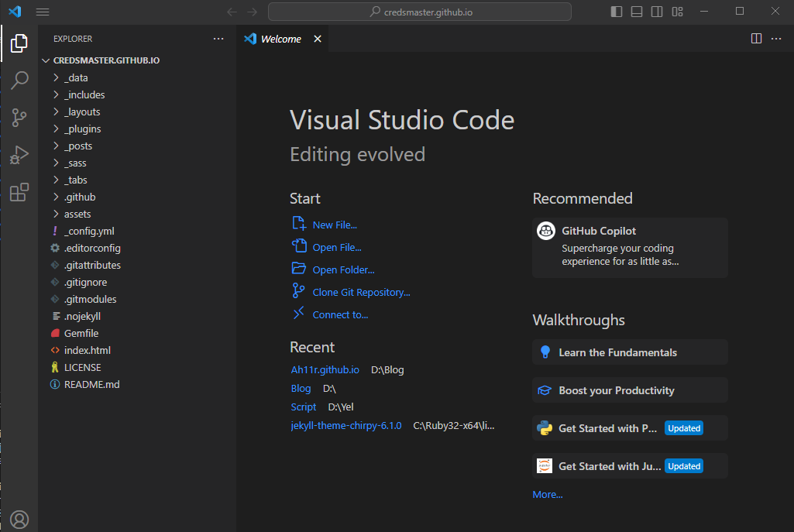Open the GitHub Copilot recommendation card
The image size is (794, 532).
coord(630,248)
